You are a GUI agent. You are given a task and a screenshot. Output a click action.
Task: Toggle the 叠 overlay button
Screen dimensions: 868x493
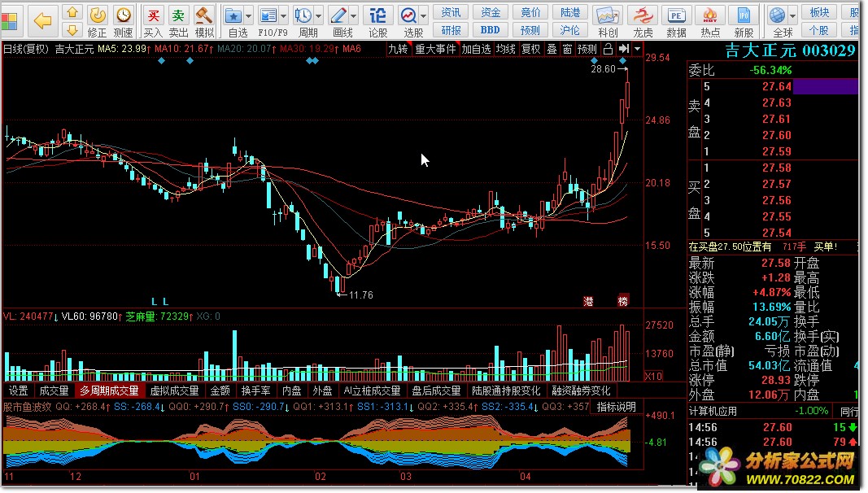tap(552, 50)
